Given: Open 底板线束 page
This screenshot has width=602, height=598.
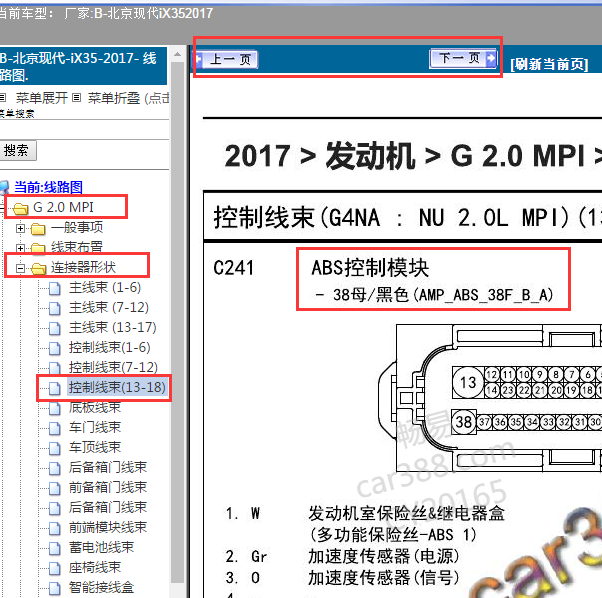Looking at the screenshot, I should pos(95,407).
